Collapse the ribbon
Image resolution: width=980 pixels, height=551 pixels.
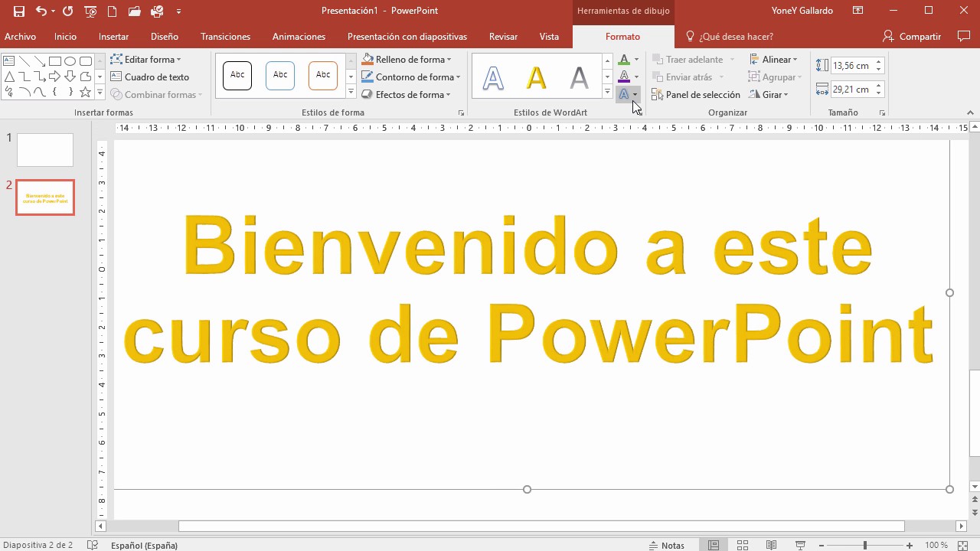click(971, 113)
